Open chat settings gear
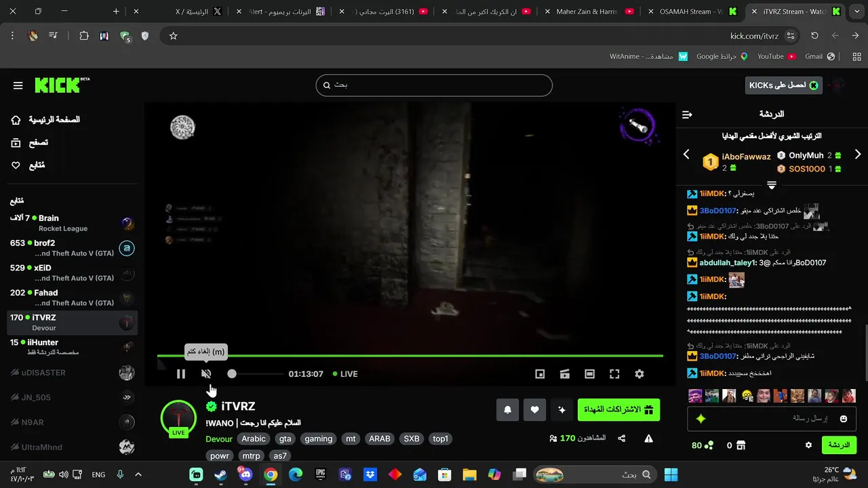The image size is (868, 488). [808, 445]
